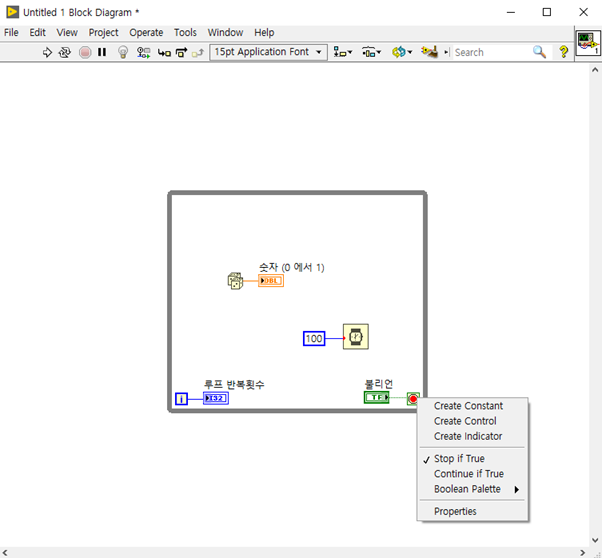
Task: Select the numeric constant 100
Action: click(x=314, y=339)
